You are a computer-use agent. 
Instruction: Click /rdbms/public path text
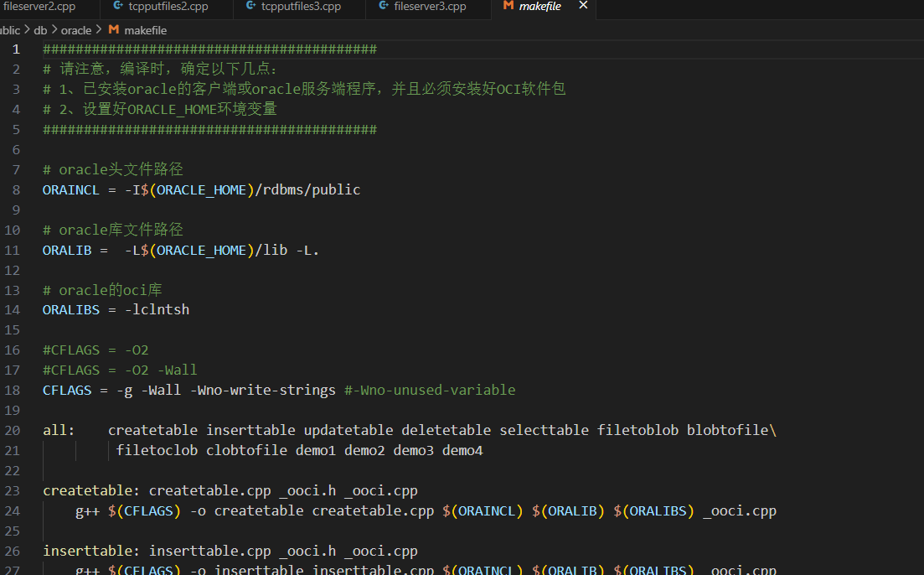(x=307, y=190)
